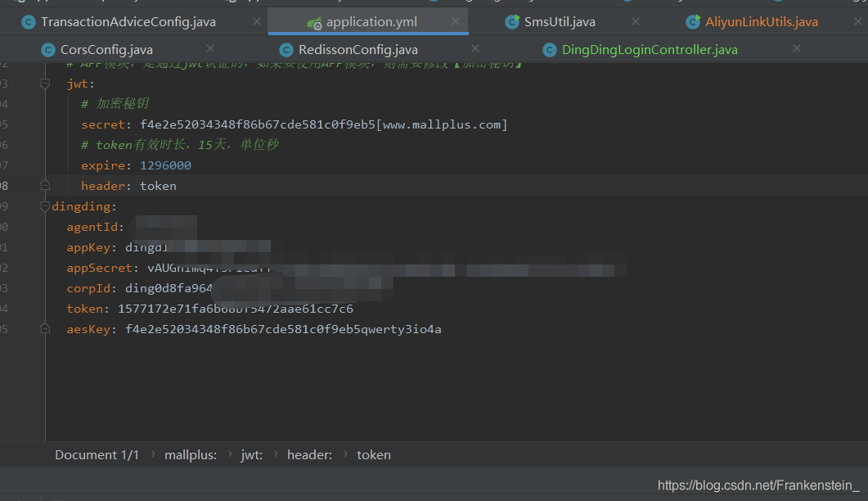The image size is (868, 501).
Task: Click the CorsConfig.java class icon
Action: [x=48, y=50]
